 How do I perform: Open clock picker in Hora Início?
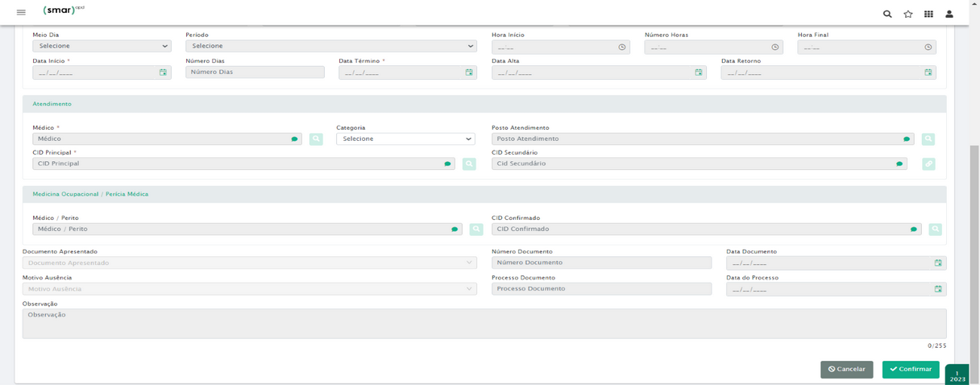pyautogui.click(x=622, y=47)
